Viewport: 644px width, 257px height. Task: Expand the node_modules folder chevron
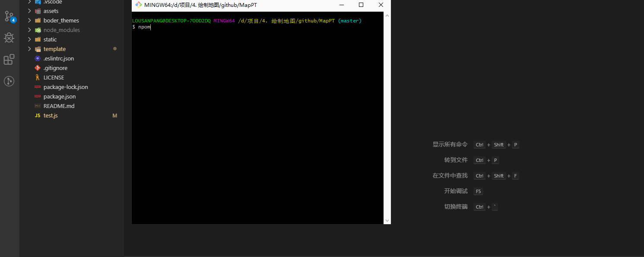coord(29,30)
